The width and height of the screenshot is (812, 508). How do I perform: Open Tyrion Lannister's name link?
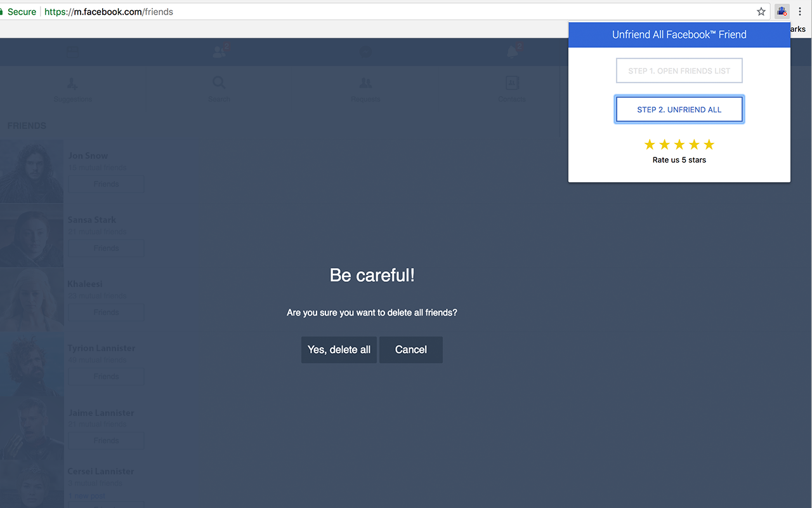[x=101, y=348]
